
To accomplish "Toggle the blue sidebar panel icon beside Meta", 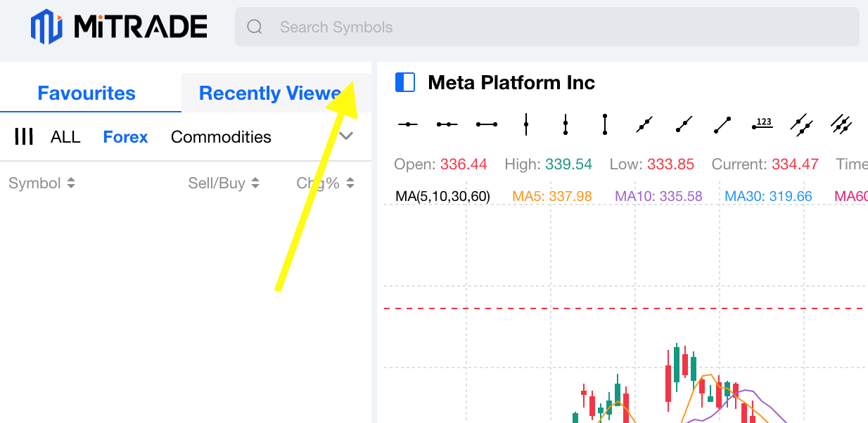I will (405, 82).
